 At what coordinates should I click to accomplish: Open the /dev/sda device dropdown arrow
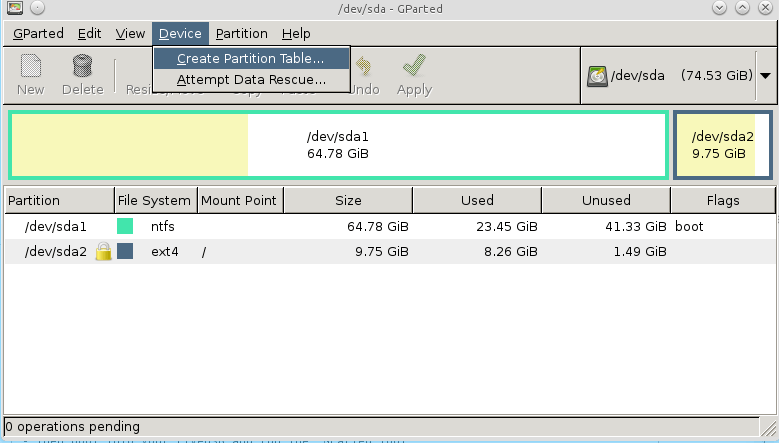coord(765,75)
